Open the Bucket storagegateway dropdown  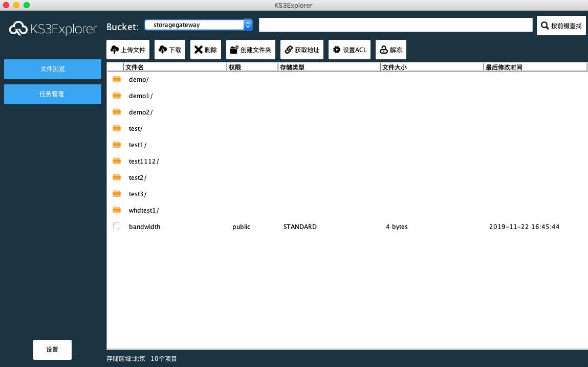(199, 25)
